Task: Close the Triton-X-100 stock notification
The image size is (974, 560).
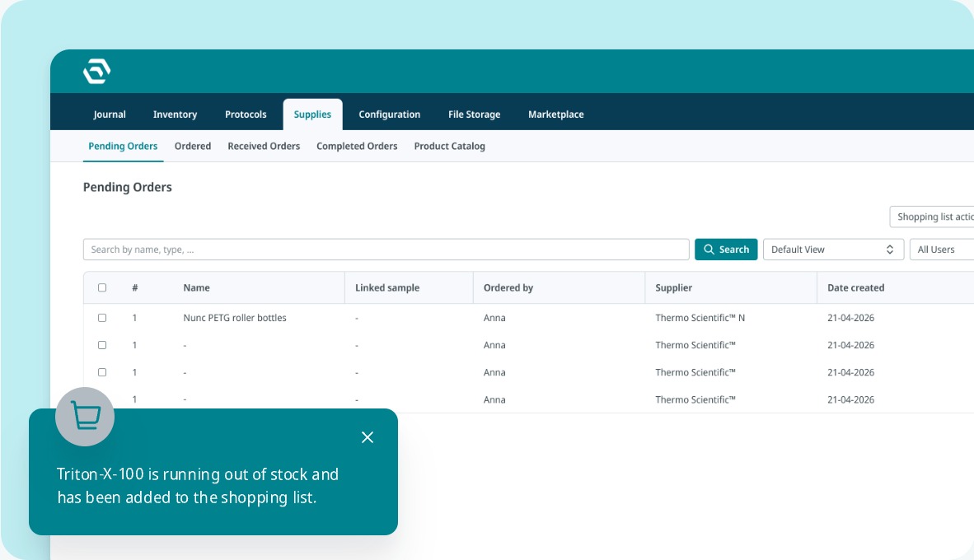Action: click(x=368, y=437)
